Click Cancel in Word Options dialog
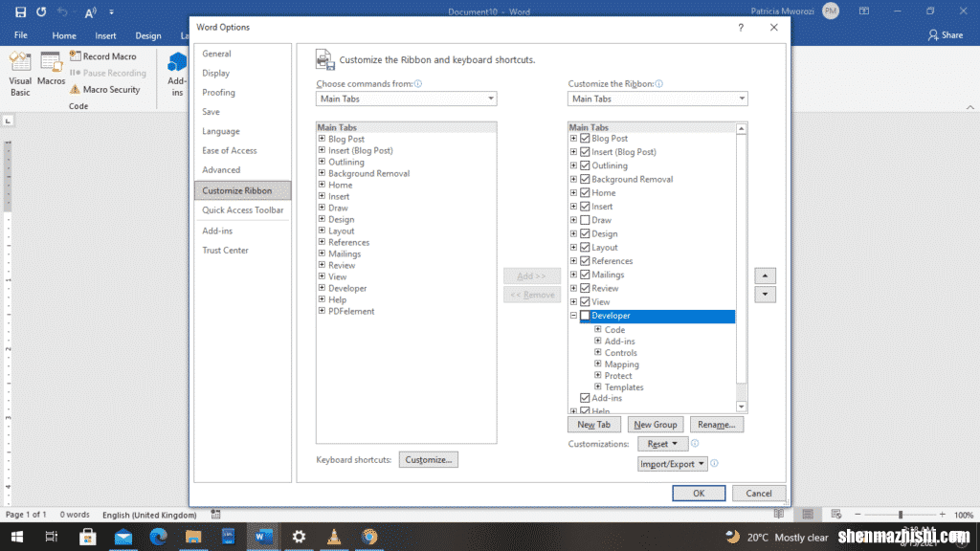Image resolution: width=980 pixels, height=551 pixels. [759, 493]
